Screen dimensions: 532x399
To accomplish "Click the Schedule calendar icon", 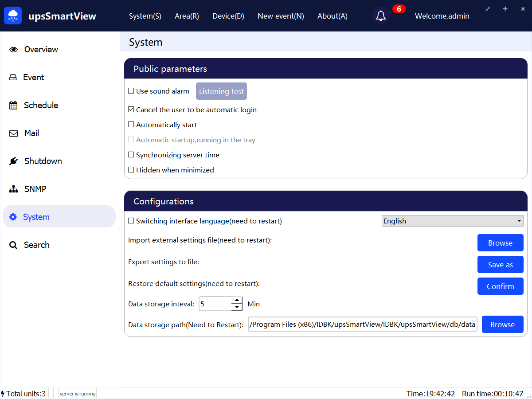I will [x=13, y=106].
